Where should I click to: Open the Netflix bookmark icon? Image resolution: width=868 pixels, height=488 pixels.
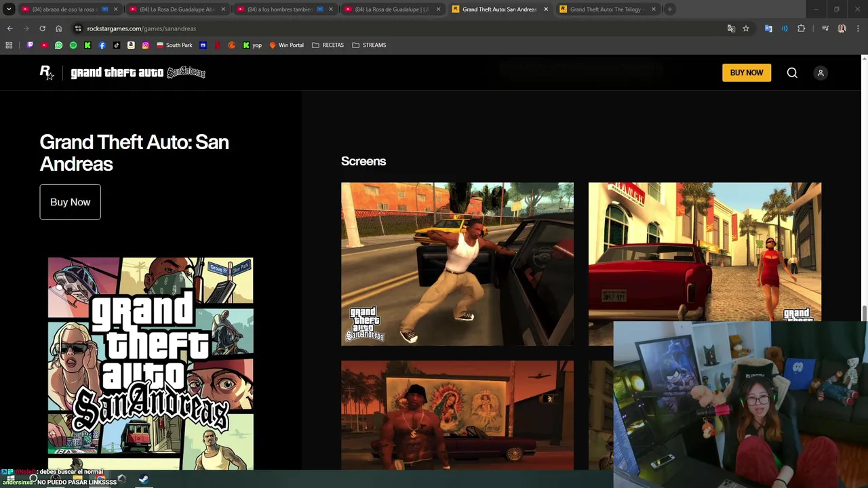(217, 45)
